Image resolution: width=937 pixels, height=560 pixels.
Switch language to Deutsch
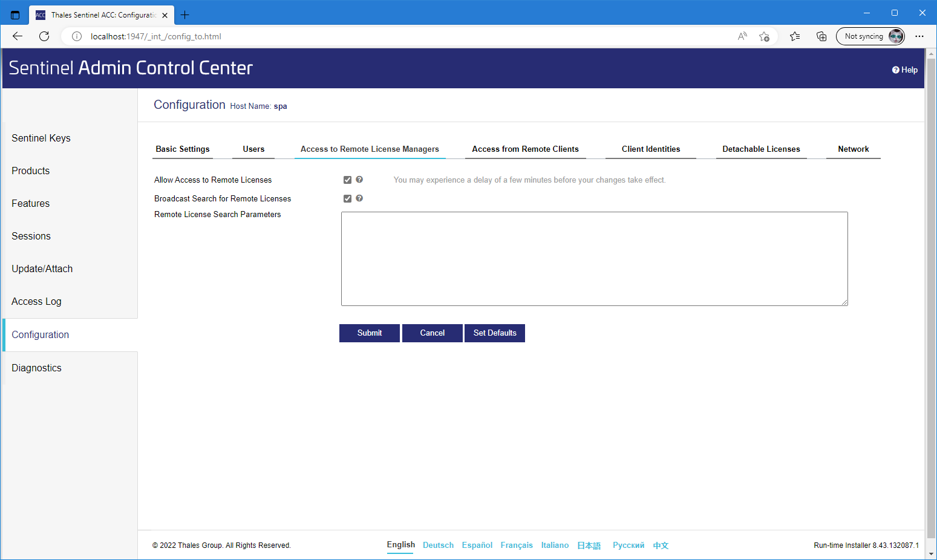point(438,545)
